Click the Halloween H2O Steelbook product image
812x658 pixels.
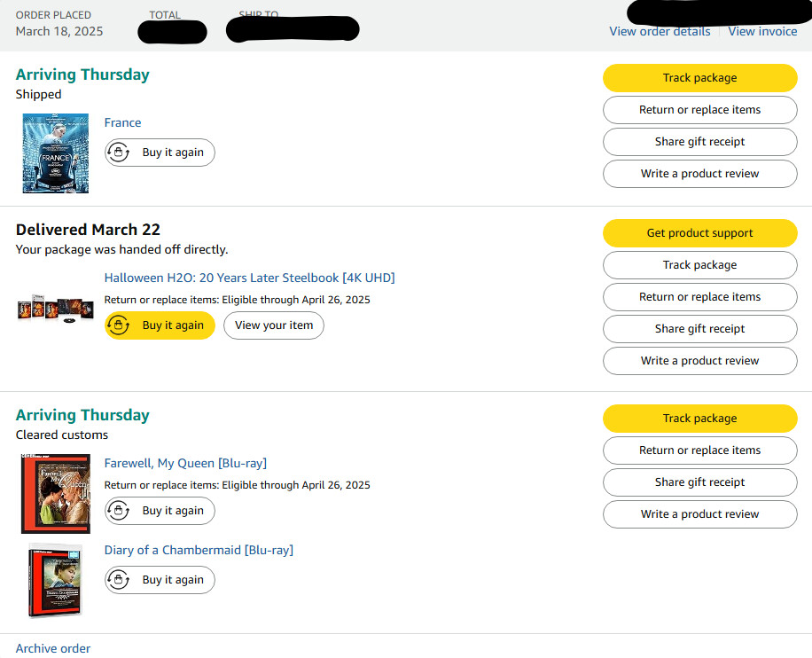(x=55, y=309)
